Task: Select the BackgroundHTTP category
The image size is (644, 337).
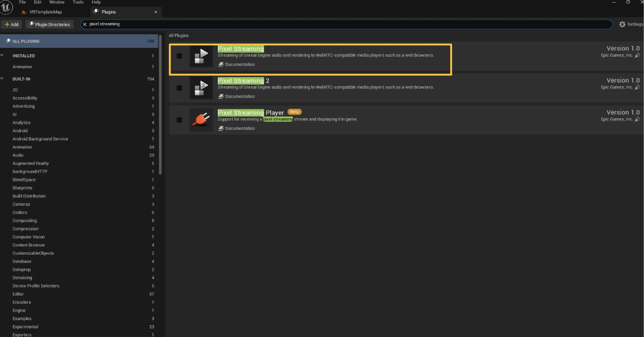Action: pos(79,172)
